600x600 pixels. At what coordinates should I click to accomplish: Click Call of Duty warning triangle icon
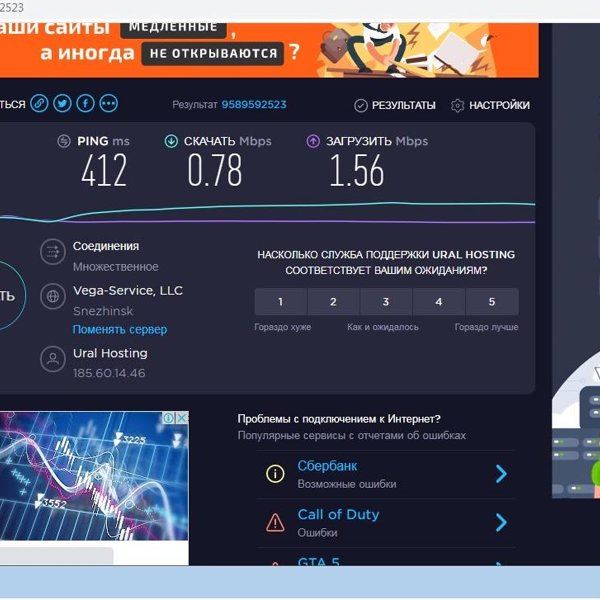pos(275,523)
